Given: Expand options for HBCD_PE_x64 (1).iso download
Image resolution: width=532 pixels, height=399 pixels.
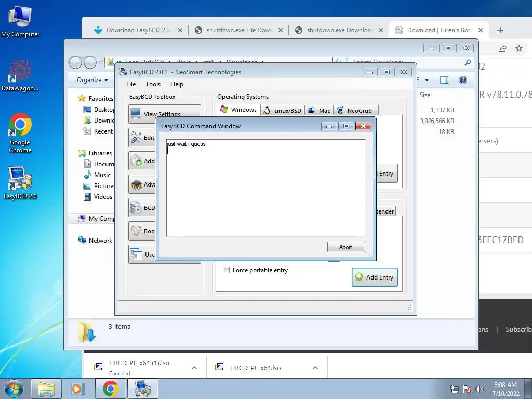Looking at the screenshot, I should (194, 368).
